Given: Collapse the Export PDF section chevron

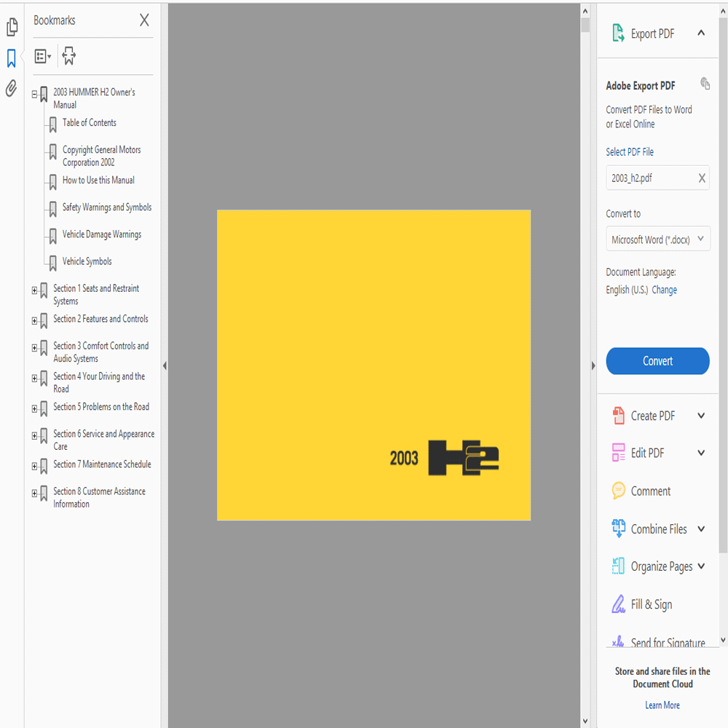Looking at the screenshot, I should click(701, 33).
